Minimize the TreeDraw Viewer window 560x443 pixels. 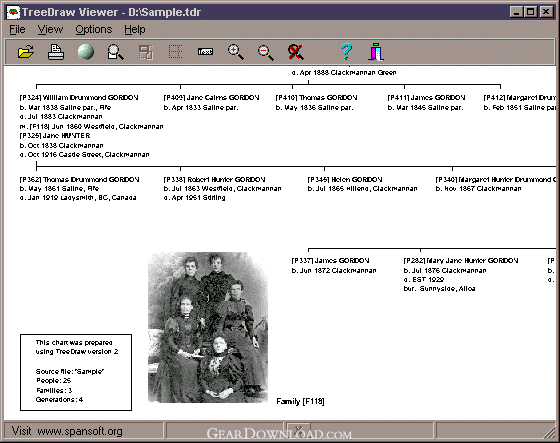(x=516, y=12)
